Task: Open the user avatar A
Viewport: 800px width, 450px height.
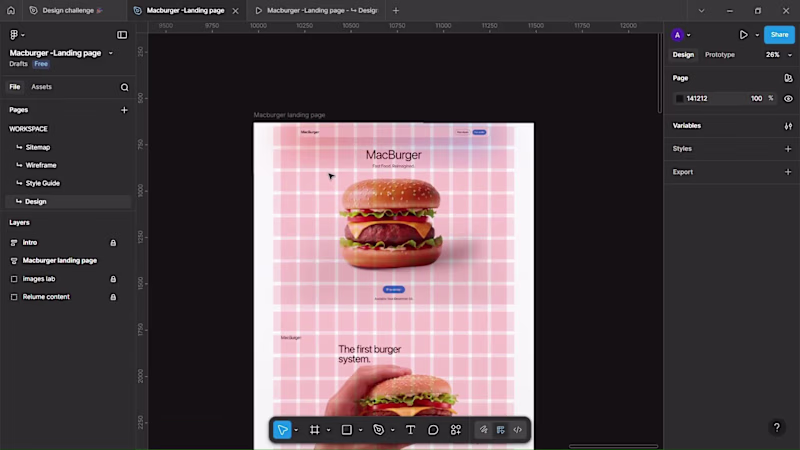Action: (x=677, y=35)
